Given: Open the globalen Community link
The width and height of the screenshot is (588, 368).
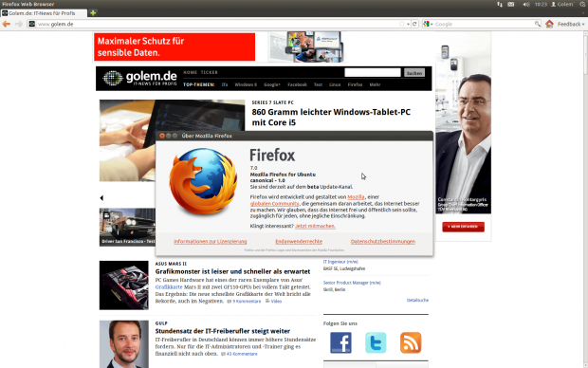Looking at the screenshot, I should tap(274, 203).
